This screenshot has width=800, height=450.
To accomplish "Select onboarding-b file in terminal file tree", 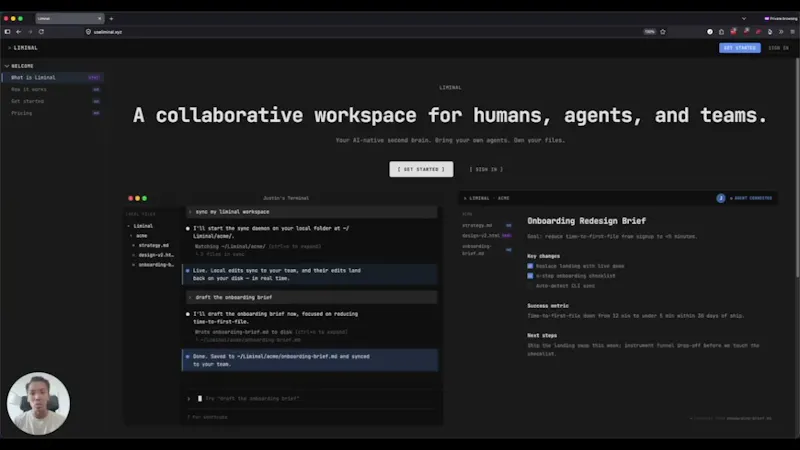I will pyautogui.click(x=154, y=265).
